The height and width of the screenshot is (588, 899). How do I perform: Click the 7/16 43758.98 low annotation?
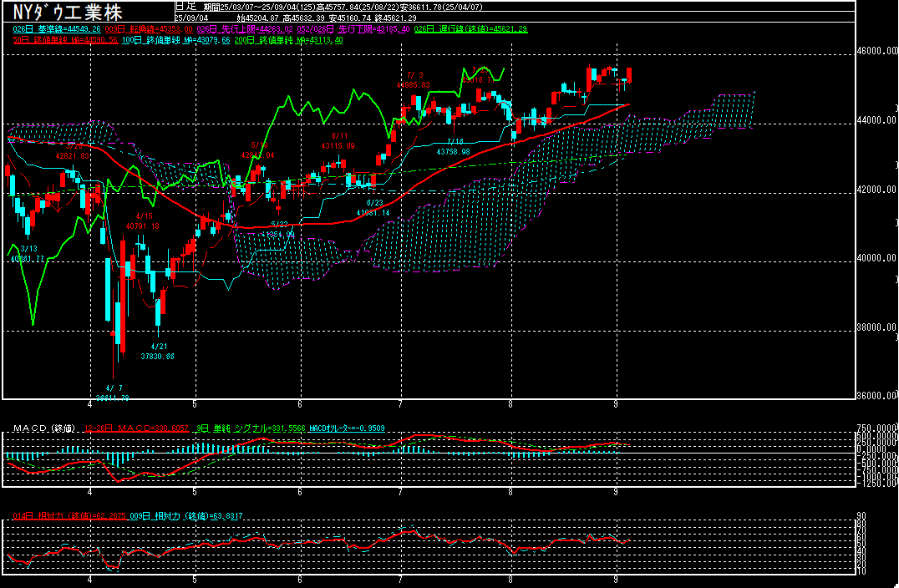click(x=454, y=147)
